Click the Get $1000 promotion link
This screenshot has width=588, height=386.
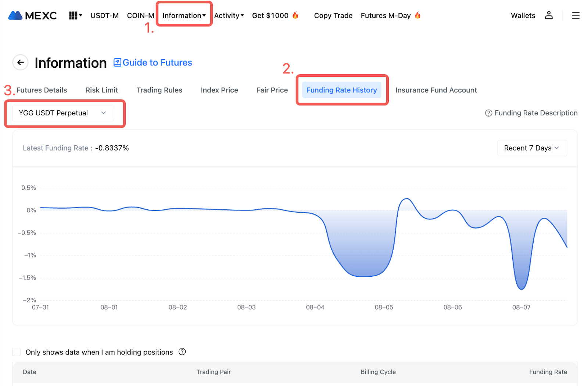(270, 15)
